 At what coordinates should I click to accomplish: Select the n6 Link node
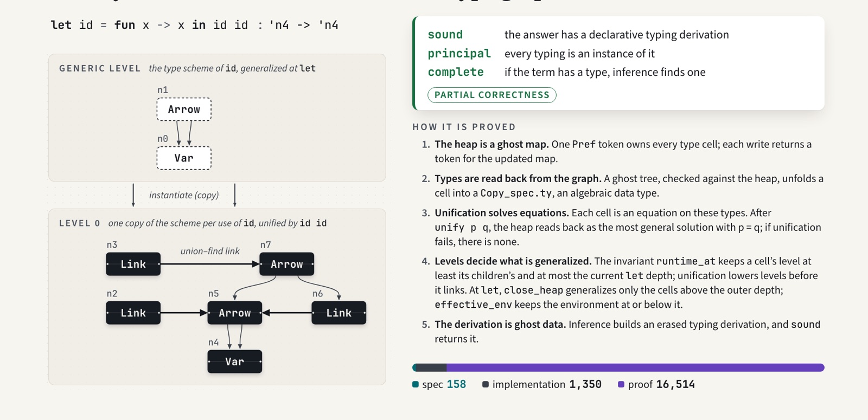pos(339,313)
